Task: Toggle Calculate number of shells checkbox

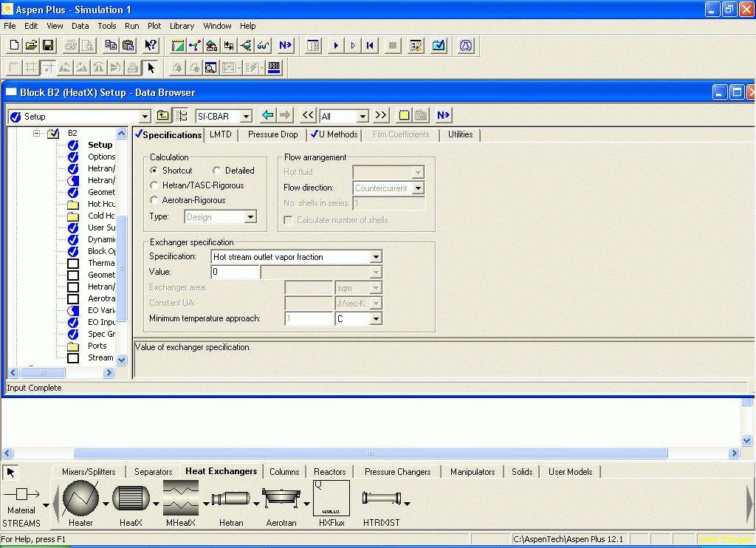Action: (289, 220)
